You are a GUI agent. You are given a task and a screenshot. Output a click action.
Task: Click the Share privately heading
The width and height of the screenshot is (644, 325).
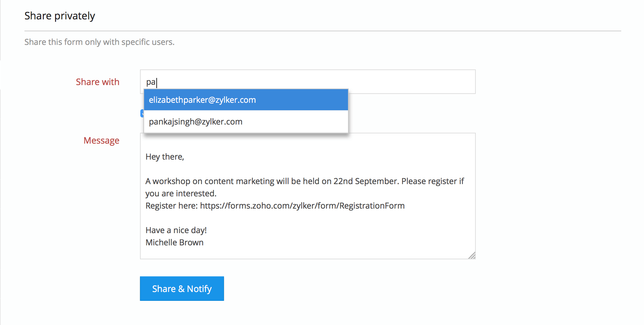coord(60,16)
